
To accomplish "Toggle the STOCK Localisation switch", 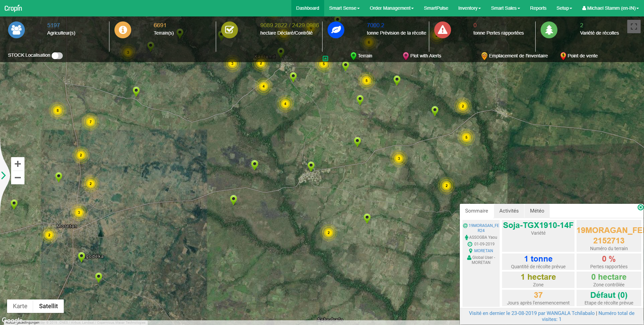I will tap(57, 56).
